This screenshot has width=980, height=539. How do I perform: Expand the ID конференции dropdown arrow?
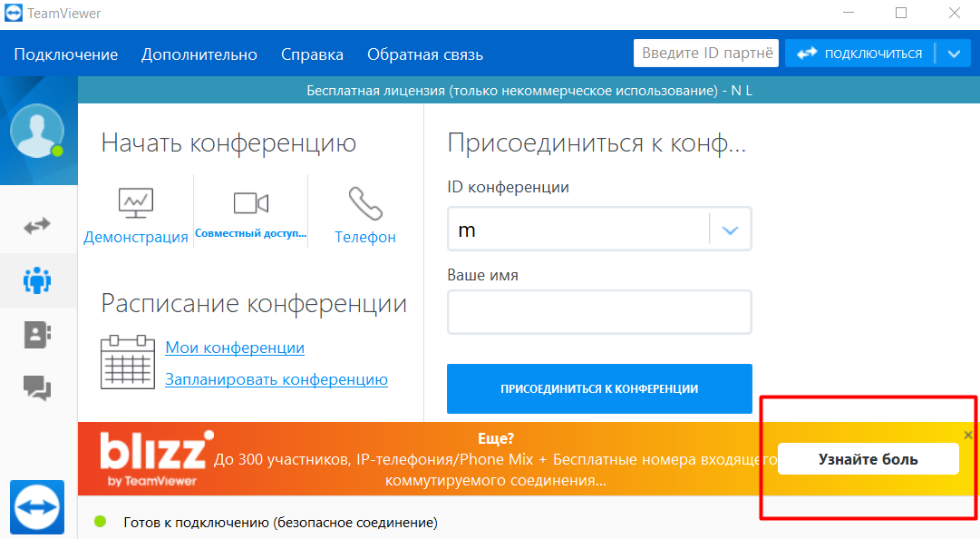731,230
